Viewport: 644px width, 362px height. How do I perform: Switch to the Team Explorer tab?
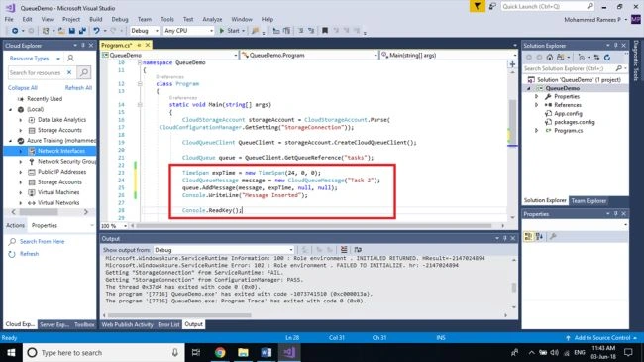589,200
